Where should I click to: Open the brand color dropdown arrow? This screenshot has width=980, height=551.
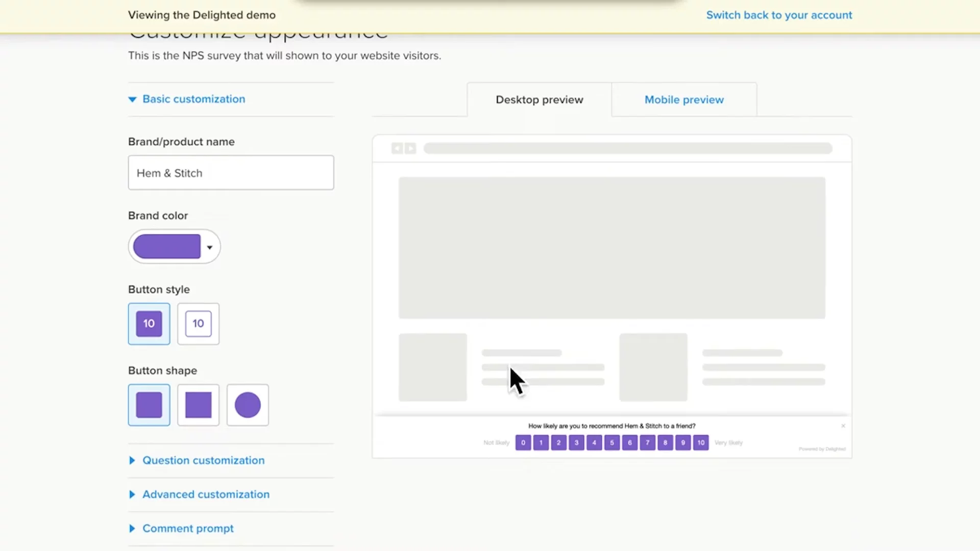pos(209,247)
